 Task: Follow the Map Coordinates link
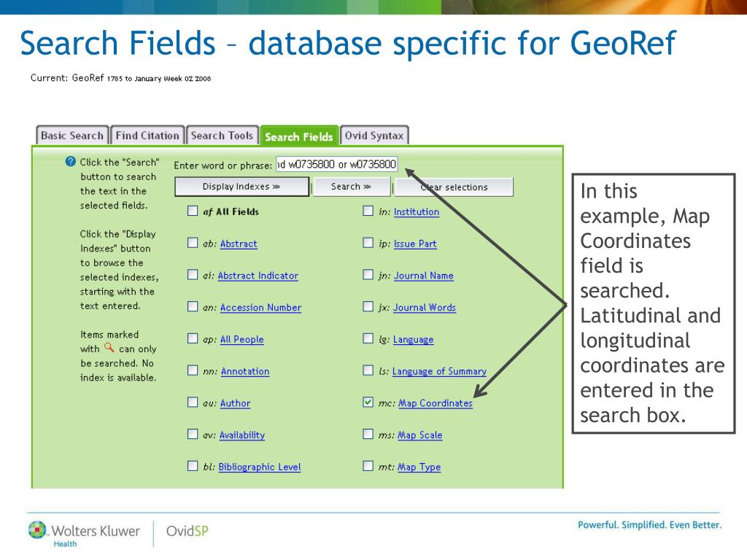pos(436,403)
